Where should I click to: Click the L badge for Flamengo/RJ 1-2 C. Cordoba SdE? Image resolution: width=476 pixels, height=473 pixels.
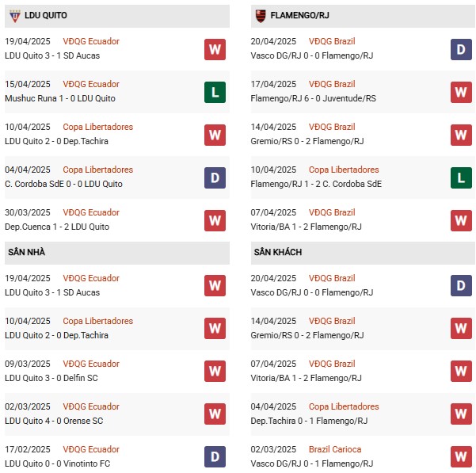pyautogui.click(x=461, y=177)
